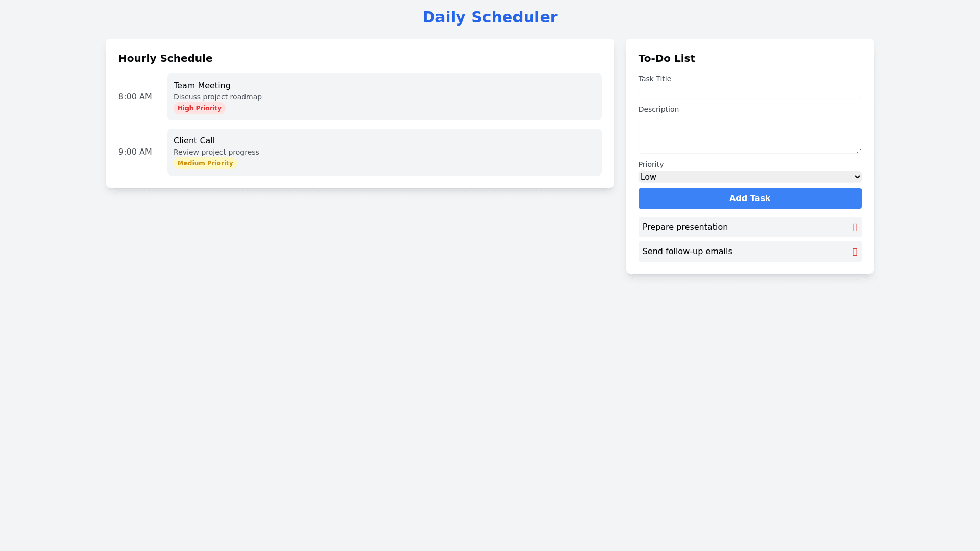Click the 9:00 AM time slot label
This screenshot has height=551, width=980.
click(135, 152)
